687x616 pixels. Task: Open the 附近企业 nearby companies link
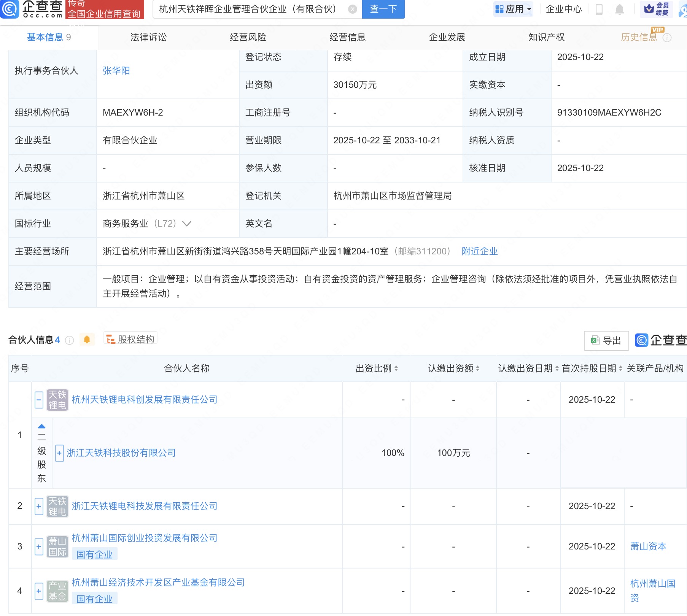pyautogui.click(x=479, y=251)
